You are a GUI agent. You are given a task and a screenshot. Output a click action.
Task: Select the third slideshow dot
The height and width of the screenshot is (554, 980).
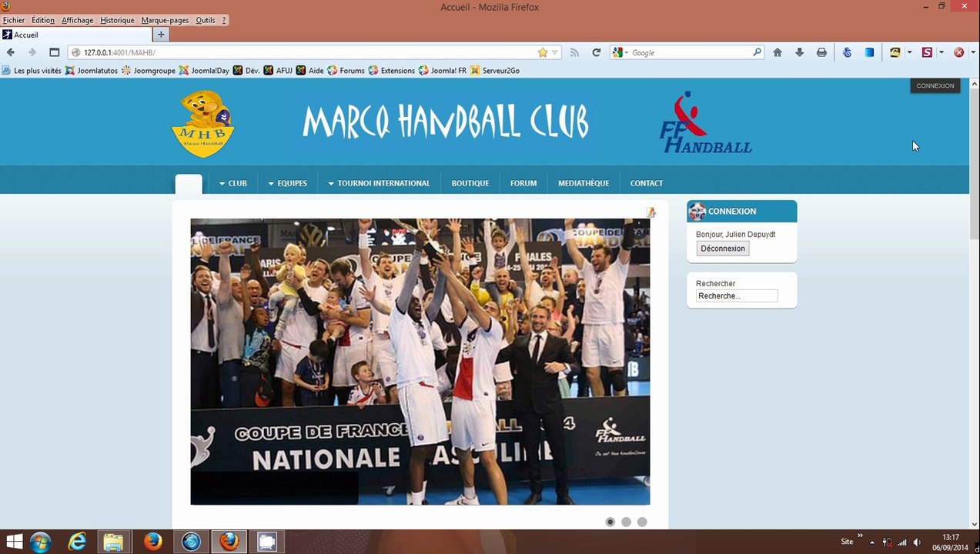tap(642, 522)
